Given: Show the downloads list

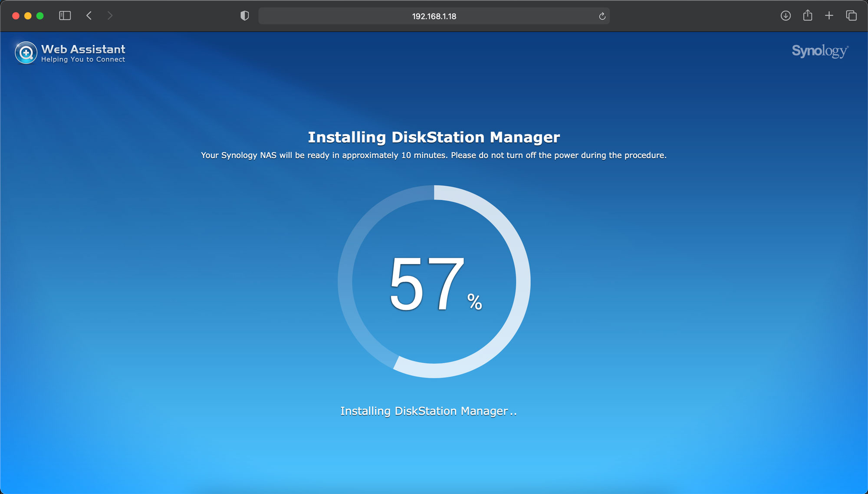Looking at the screenshot, I should [786, 16].
